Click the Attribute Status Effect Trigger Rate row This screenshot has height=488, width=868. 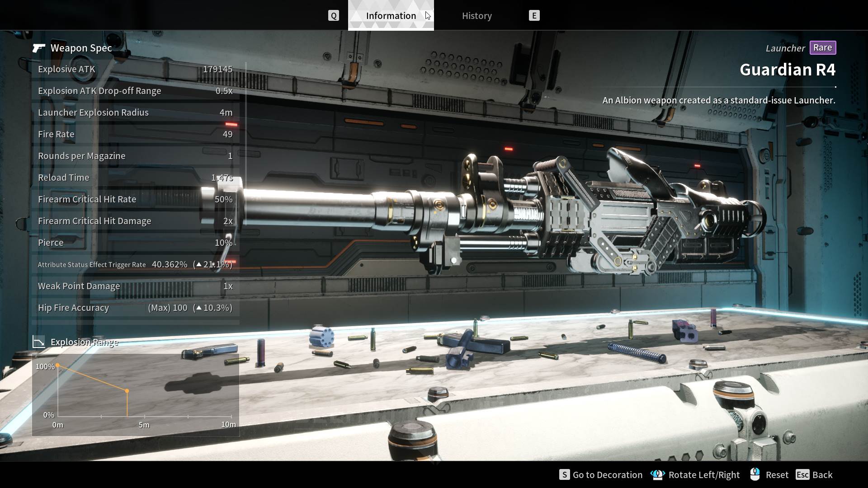point(135,264)
